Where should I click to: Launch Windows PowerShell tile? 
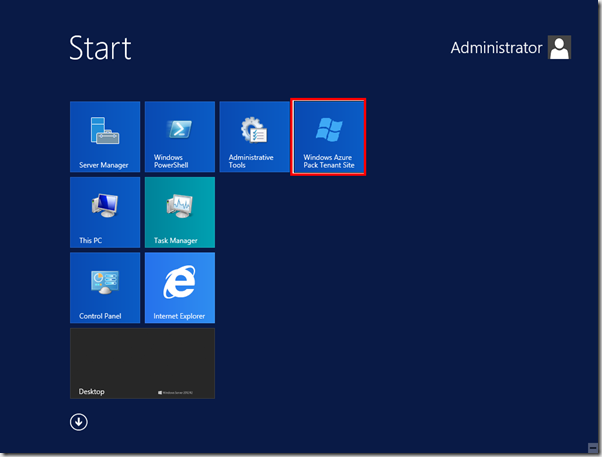click(x=180, y=136)
